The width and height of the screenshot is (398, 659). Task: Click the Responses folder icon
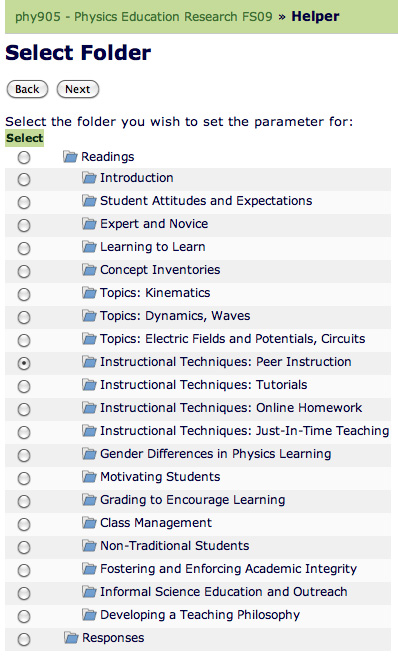pyautogui.click(x=71, y=638)
